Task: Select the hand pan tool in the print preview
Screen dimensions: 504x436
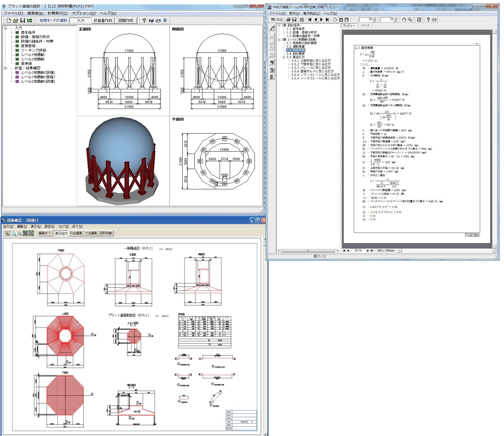Action: coord(404,19)
